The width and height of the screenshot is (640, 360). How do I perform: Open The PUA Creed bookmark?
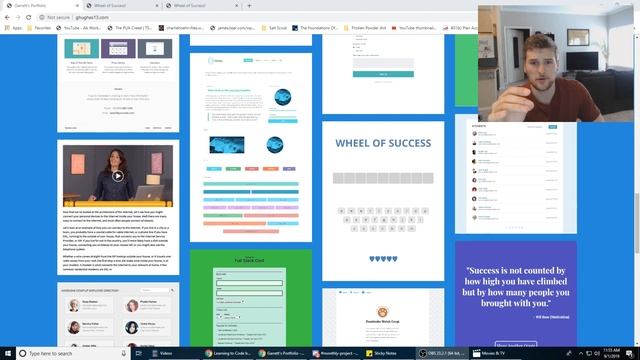click(130, 28)
